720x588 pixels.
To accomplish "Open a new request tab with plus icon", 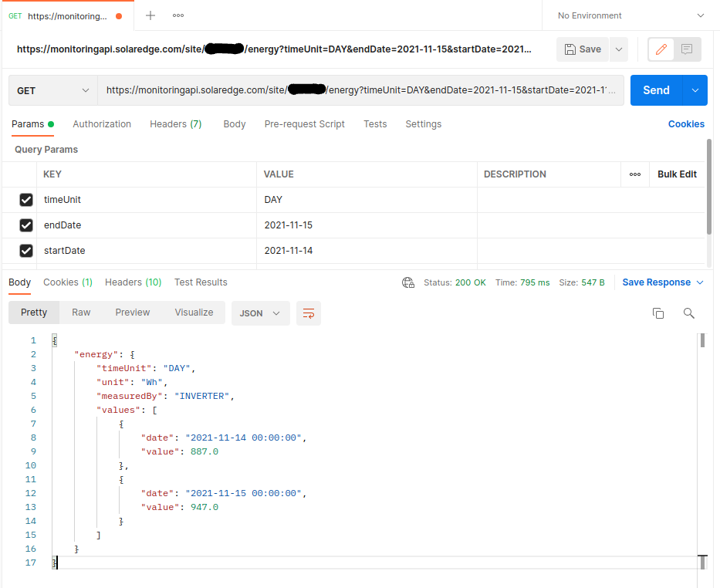I will click(150, 15).
